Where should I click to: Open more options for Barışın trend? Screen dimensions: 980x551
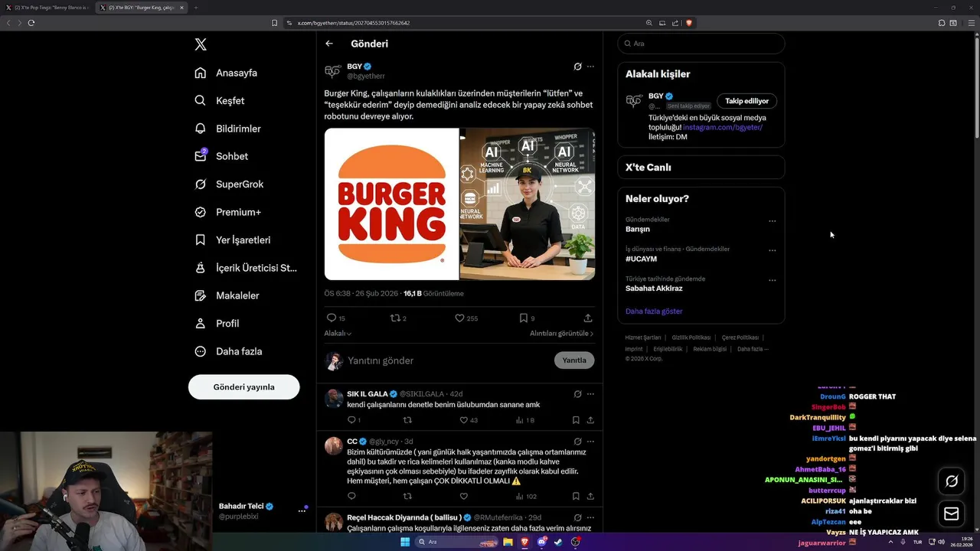click(x=772, y=221)
